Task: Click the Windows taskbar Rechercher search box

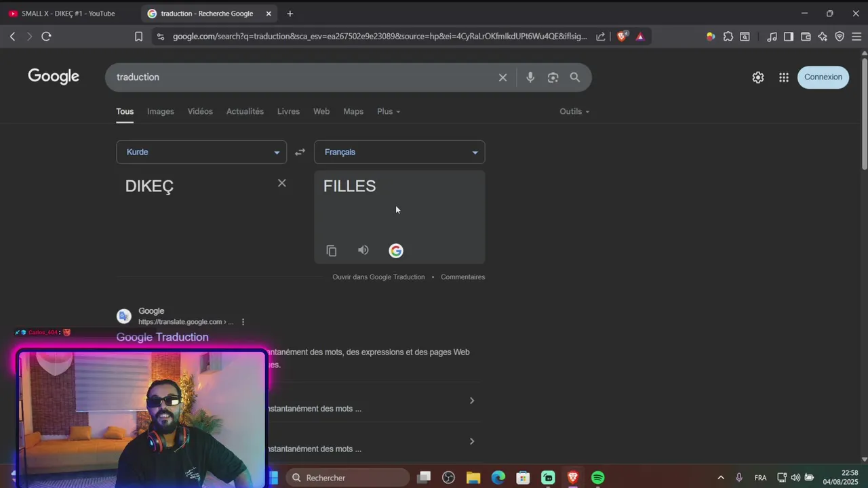Action: coord(348,478)
